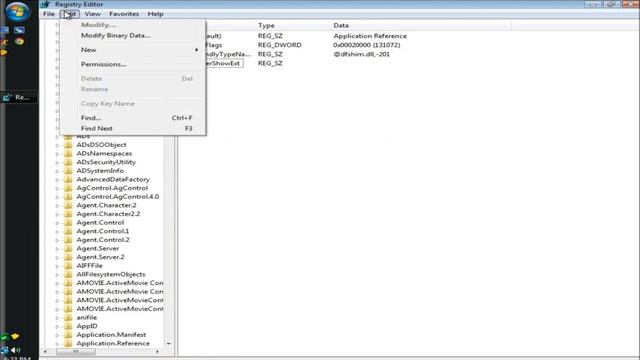Close the open Edit menu
Viewport: 640px width, 360px height.
coord(69,14)
